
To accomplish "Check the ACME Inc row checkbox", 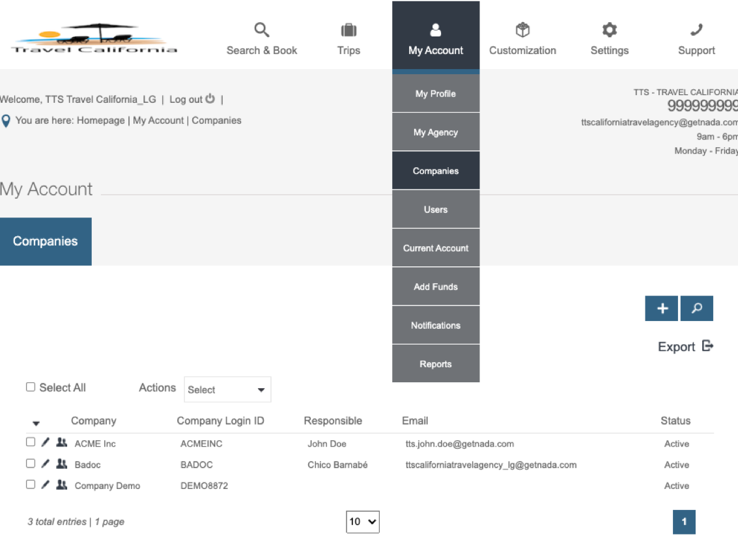I will 31,443.
